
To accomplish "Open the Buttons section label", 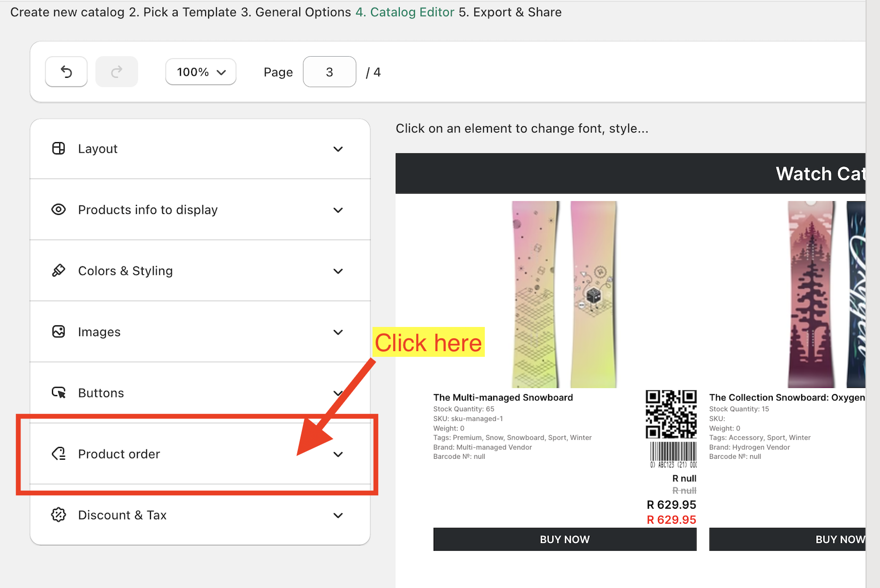I will [101, 393].
